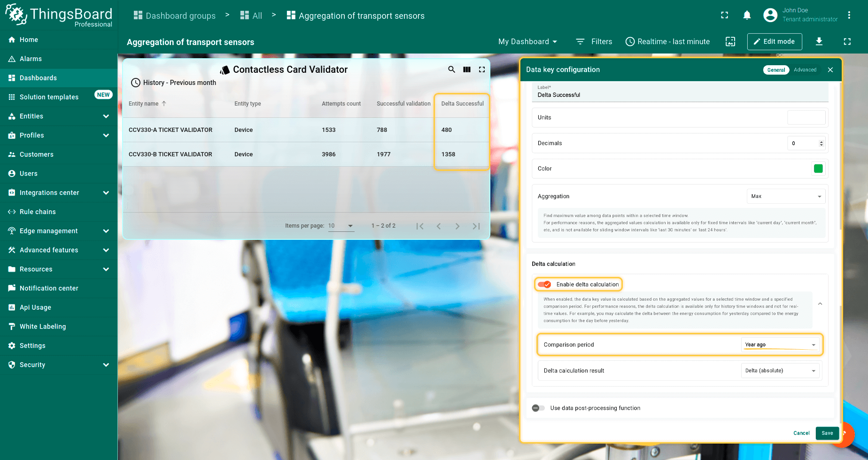Go to next page of table
868x460 pixels.
tap(457, 226)
